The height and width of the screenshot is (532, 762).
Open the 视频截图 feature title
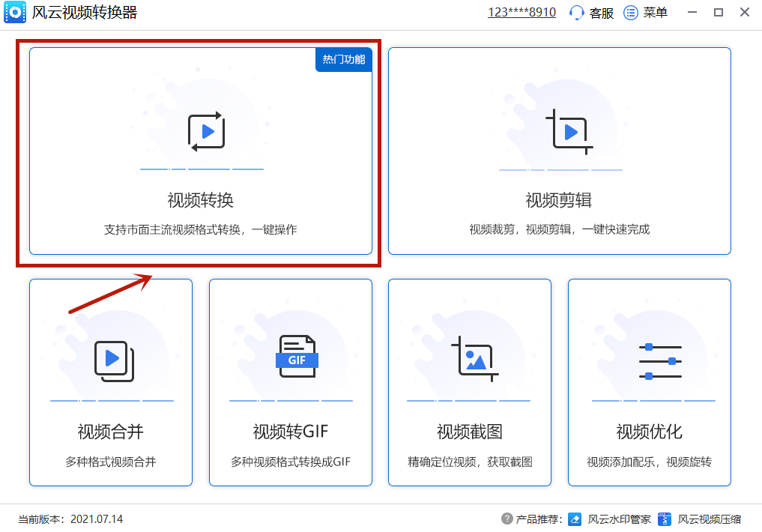point(470,432)
